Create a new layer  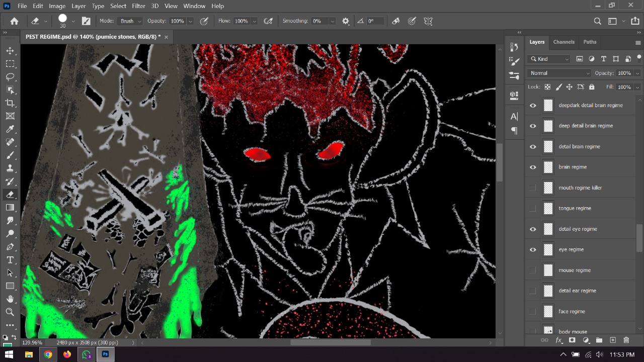pyautogui.click(x=613, y=340)
